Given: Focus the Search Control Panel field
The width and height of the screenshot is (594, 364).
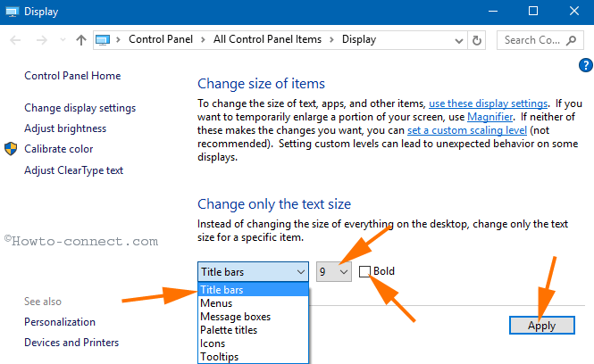Looking at the screenshot, I should (x=540, y=40).
